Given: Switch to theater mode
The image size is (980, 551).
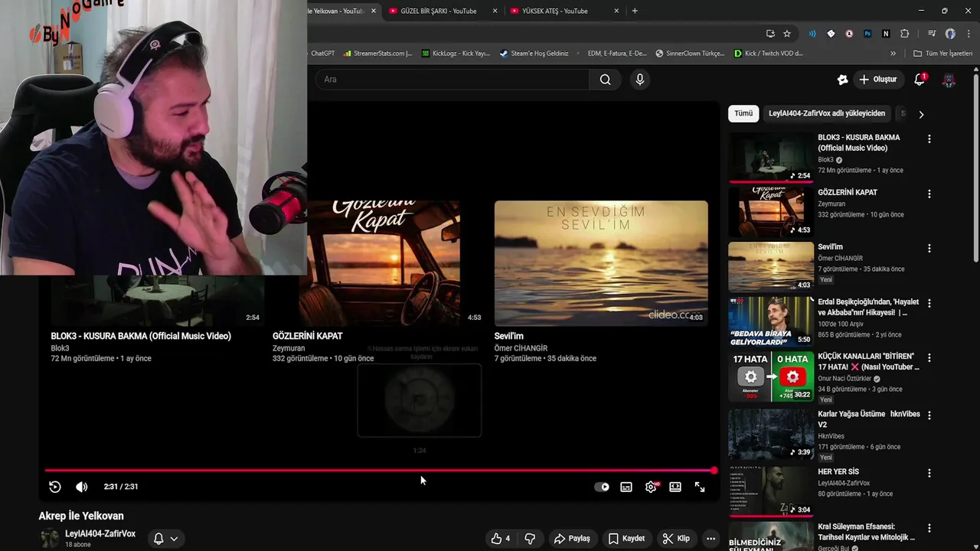Looking at the screenshot, I should click(675, 487).
